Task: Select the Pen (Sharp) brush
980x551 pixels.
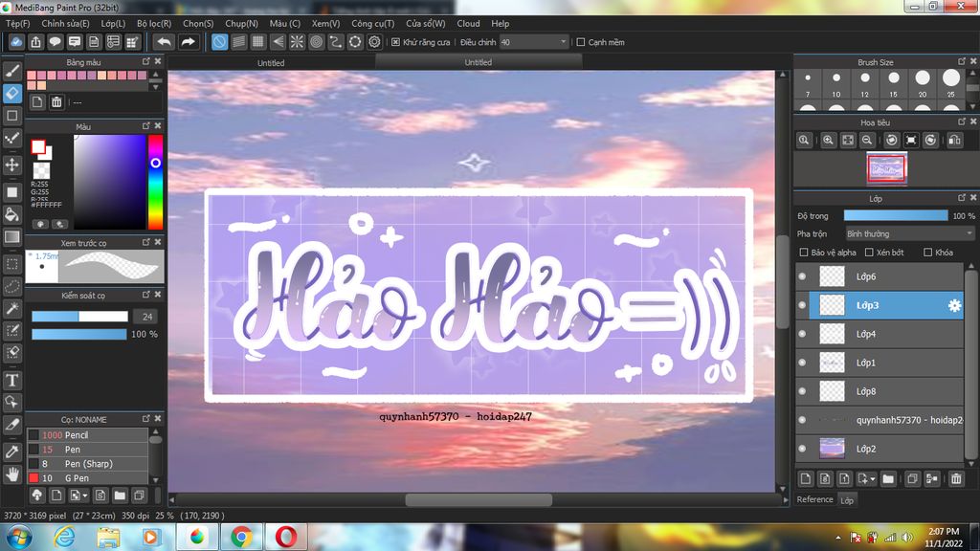Action: (87, 464)
